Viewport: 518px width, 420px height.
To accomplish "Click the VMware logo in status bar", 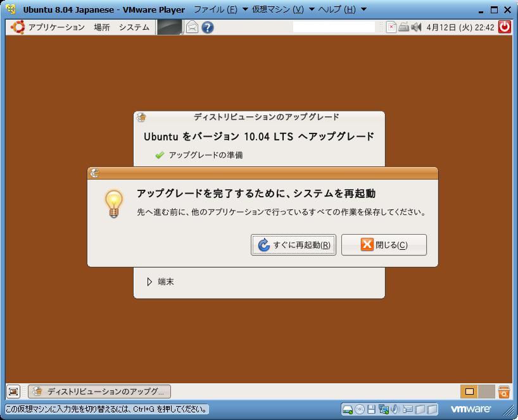I will click(x=471, y=409).
